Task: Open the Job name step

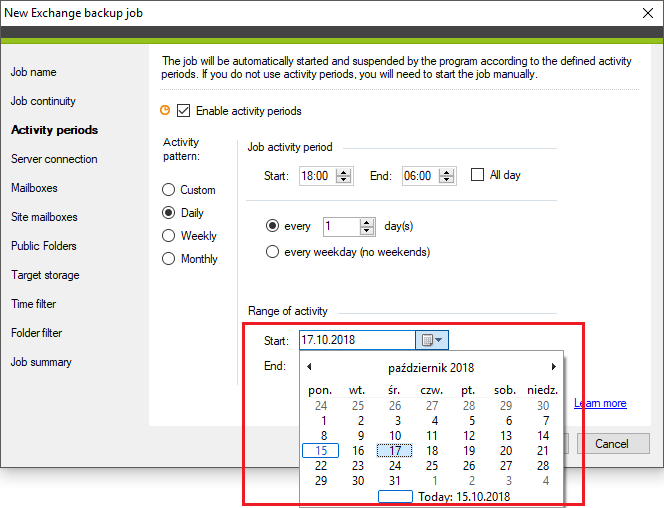Action: tap(33, 72)
